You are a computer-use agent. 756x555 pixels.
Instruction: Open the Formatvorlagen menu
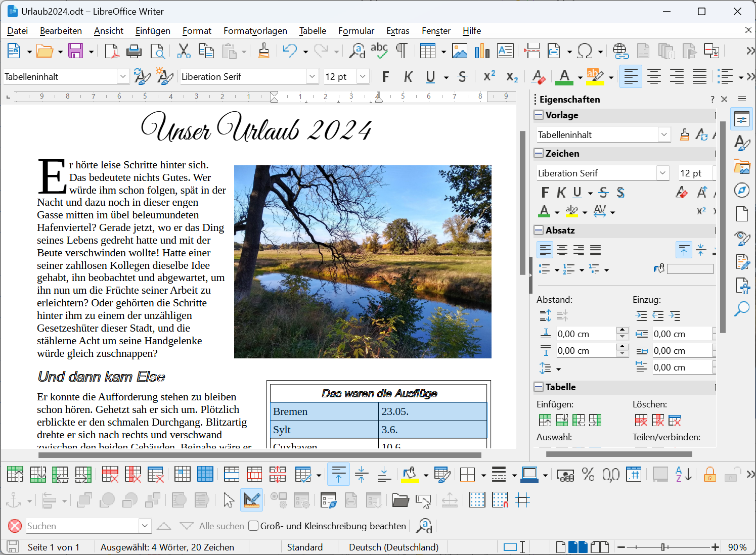[255, 31]
